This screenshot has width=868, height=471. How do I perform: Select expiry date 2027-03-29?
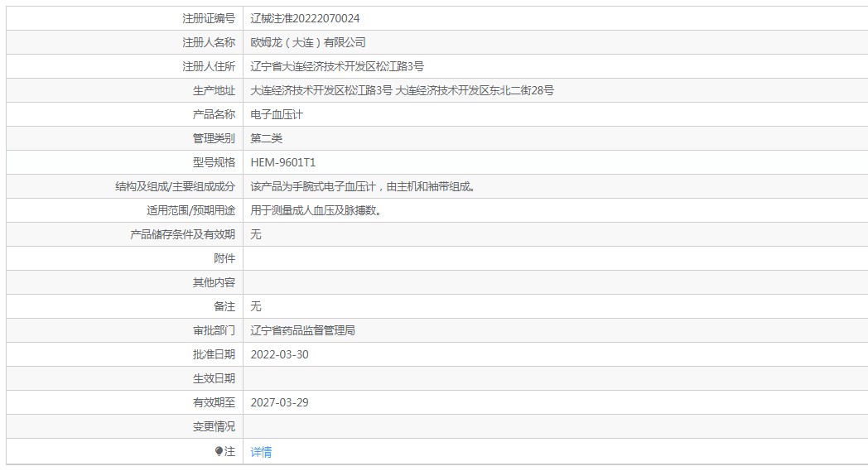[280, 402]
